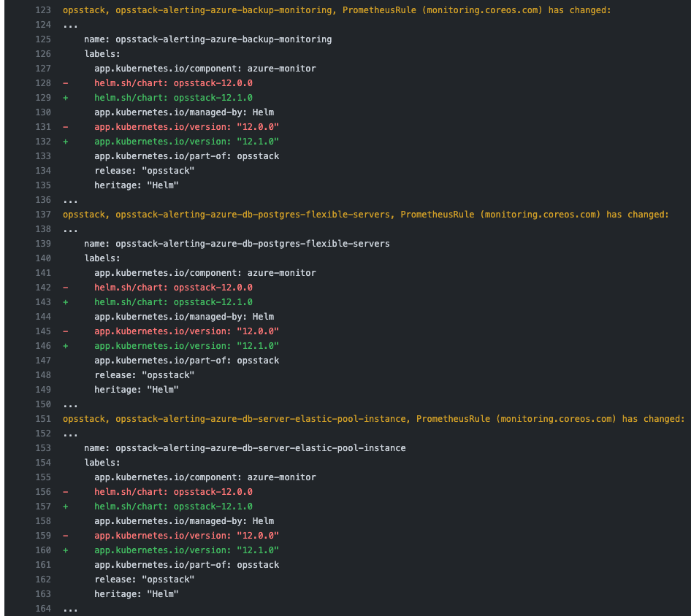691x616 pixels.
Task: Click line number 123 in the gutter
Action: [42, 9]
